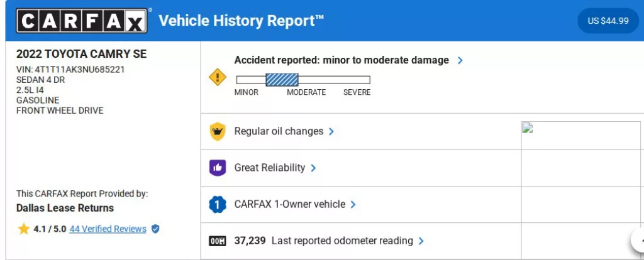This screenshot has width=644, height=260.
Task: Click the Accident reported heading text
Action: click(x=341, y=60)
